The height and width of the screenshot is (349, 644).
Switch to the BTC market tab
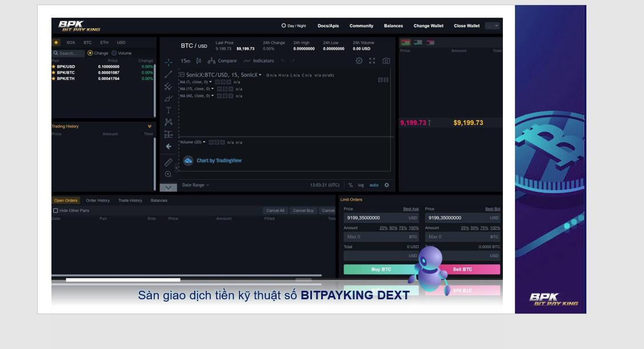point(87,42)
